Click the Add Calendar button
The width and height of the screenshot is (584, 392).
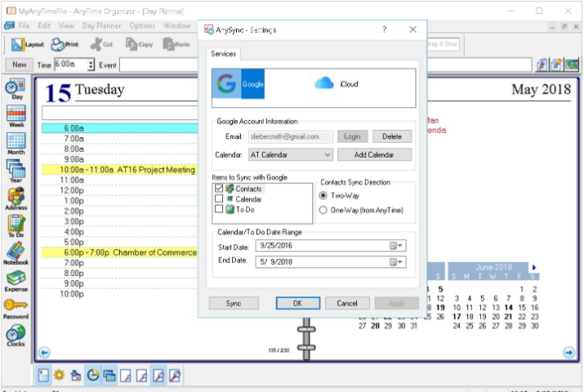tap(374, 154)
